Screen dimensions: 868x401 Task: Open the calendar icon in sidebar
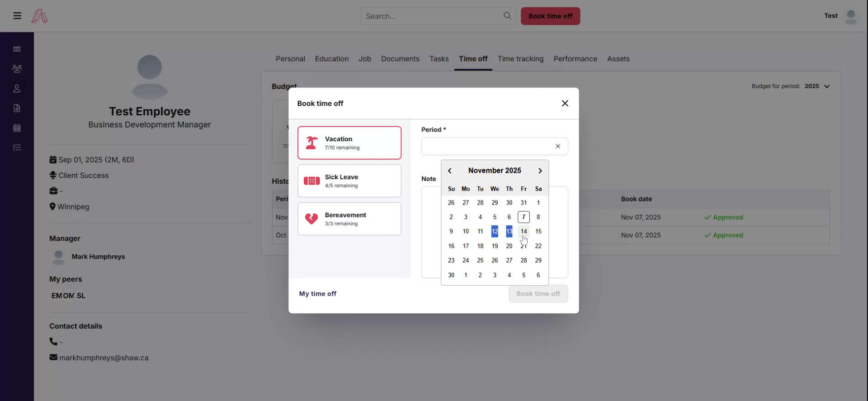click(17, 128)
